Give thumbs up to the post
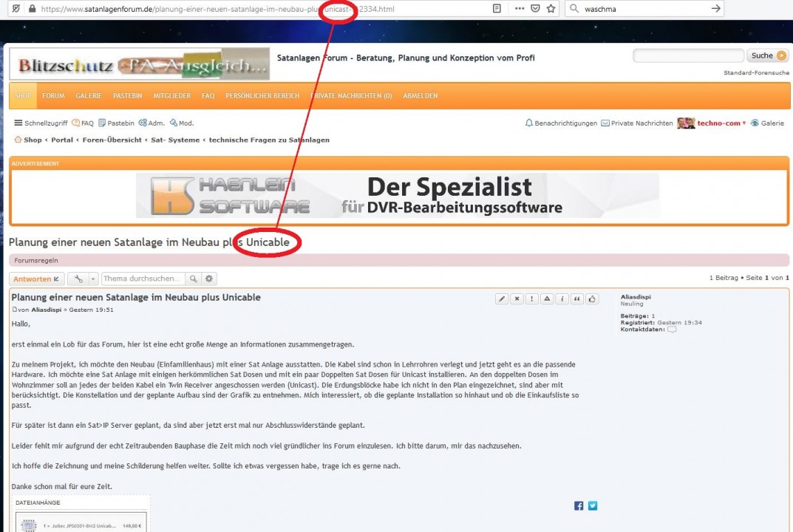Viewport: 793px width, 532px height. (592, 299)
